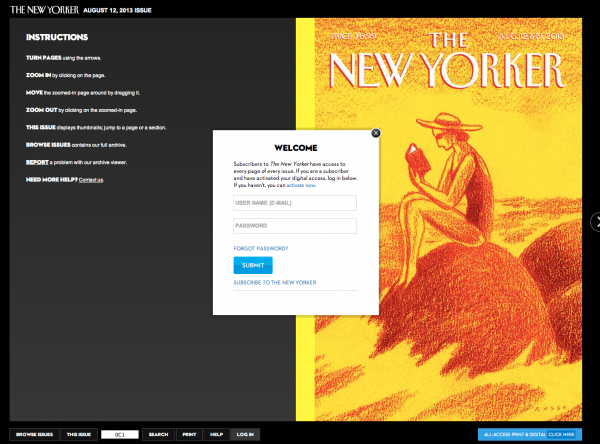Open the Contact us link

pos(91,180)
